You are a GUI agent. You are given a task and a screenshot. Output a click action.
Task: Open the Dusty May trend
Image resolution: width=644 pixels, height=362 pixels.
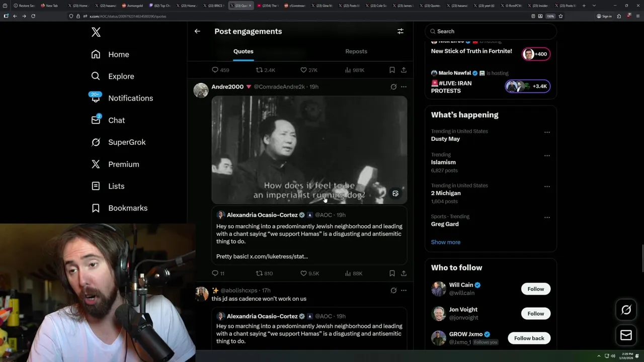click(445, 139)
